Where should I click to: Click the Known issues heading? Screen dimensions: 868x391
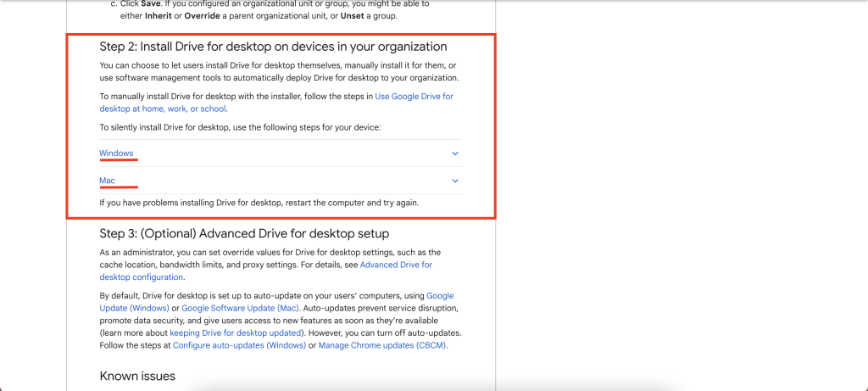tap(137, 376)
